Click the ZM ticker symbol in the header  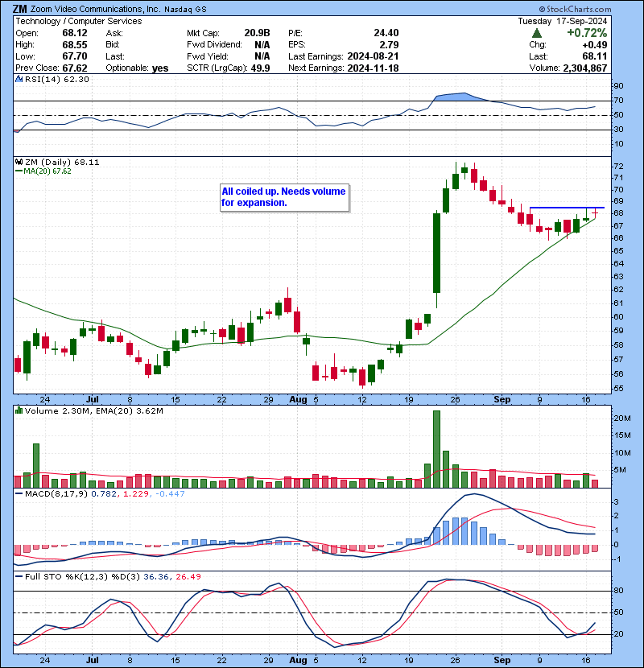19,9
